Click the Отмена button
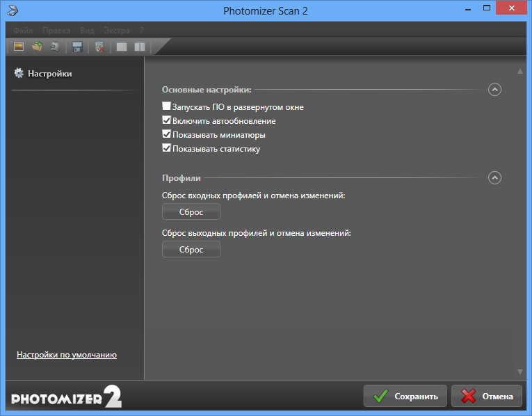The width and height of the screenshot is (532, 416). point(487,396)
